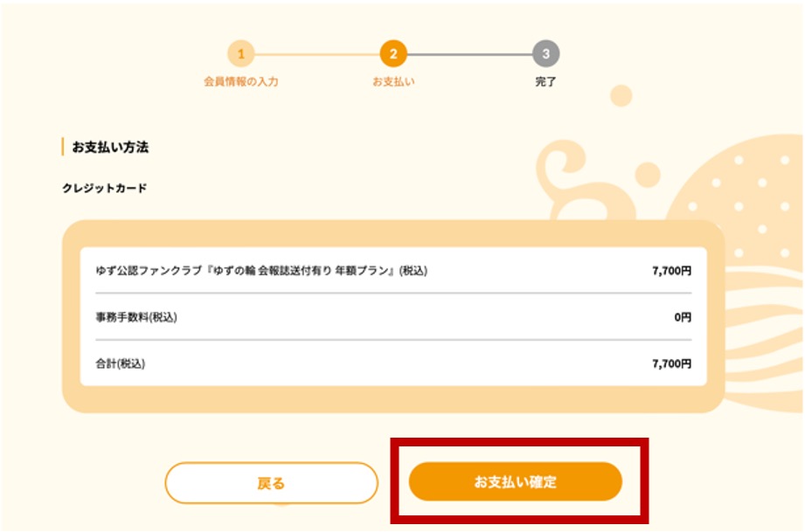The height and width of the screenshot is (532, 805).
Task: Select the お支払い step label
Action: point(393,82)
